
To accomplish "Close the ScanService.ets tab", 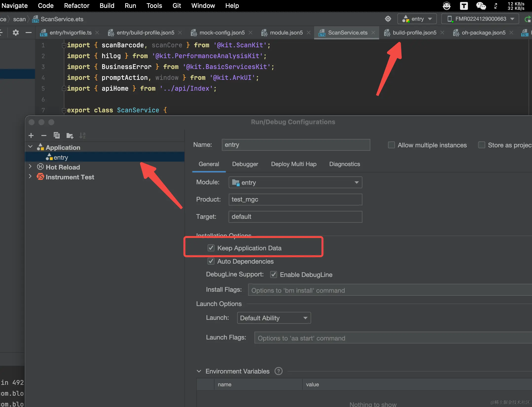I will [x=373, y=33].
